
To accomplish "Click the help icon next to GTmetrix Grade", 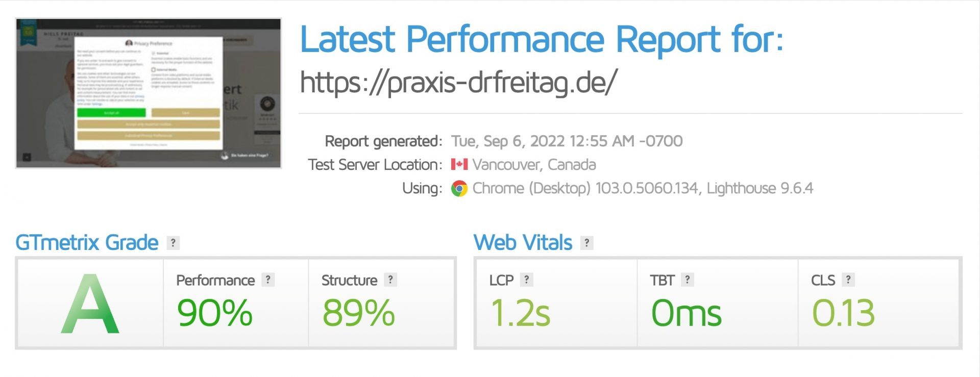I will (174, 243).
